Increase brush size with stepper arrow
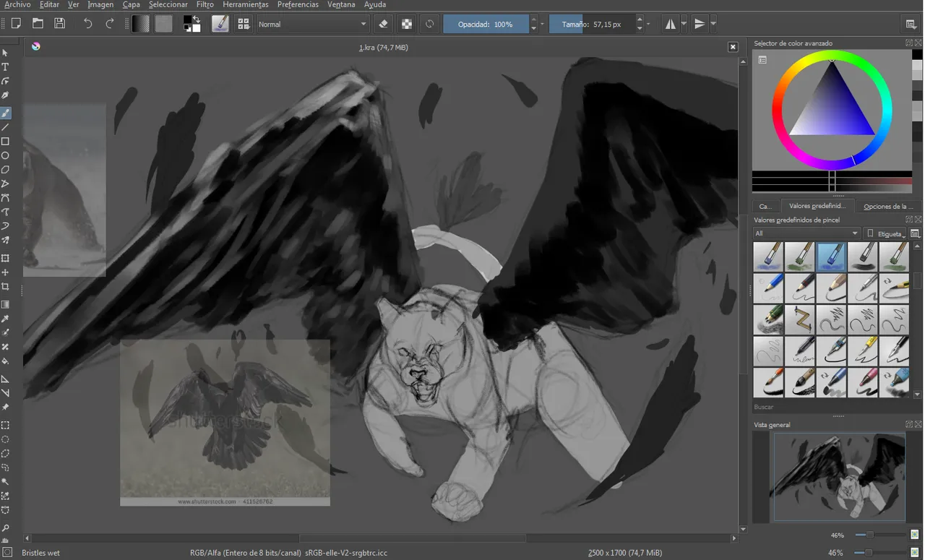Screen dimensions: 925x560 coord(640,20)
